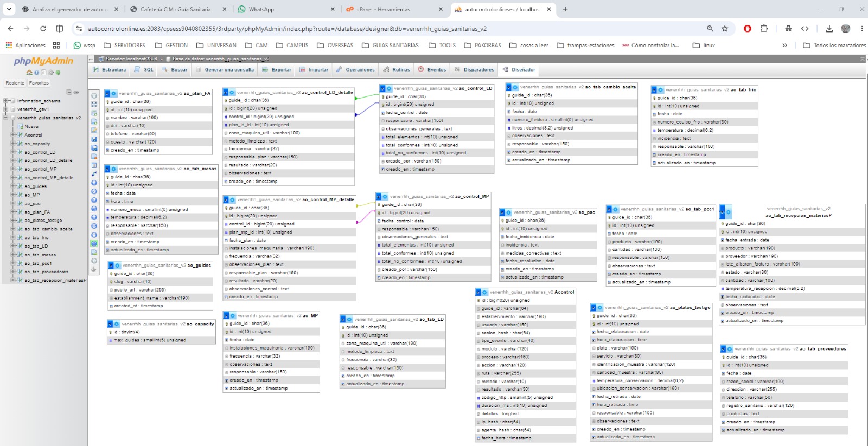Click the browser downloads icon

tap(829, 29)
